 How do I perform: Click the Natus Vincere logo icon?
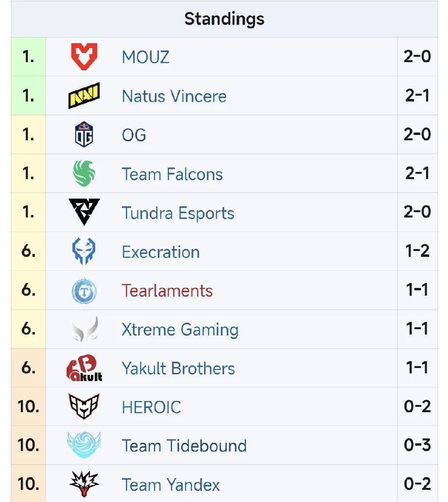click(x=84, y=96)
